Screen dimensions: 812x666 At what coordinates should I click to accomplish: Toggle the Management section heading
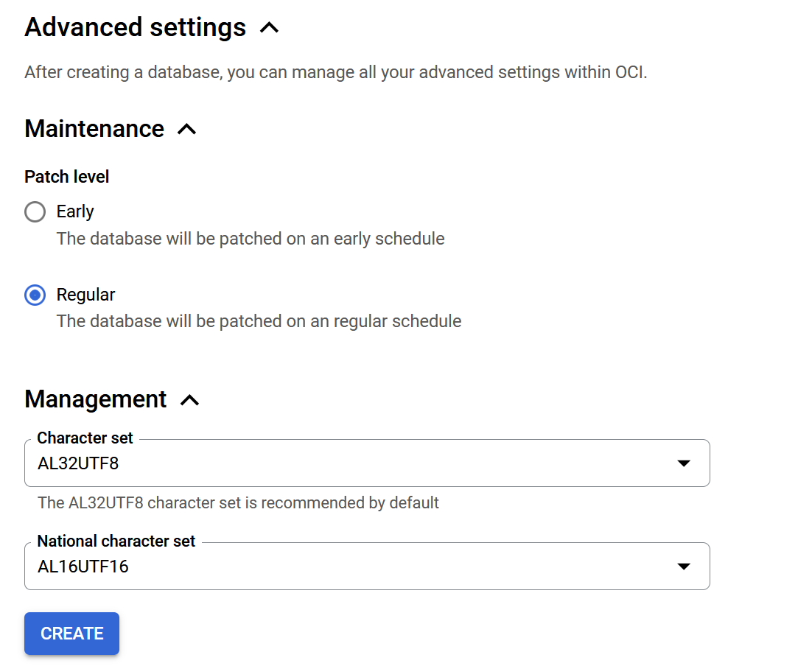[96, 399]
